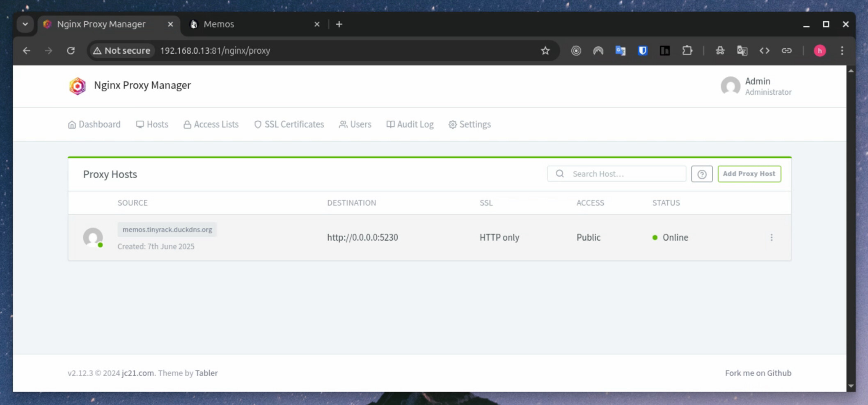868x405 pixels.
Task: Click the page scrollbar down arrow
Action: point(851,386)
